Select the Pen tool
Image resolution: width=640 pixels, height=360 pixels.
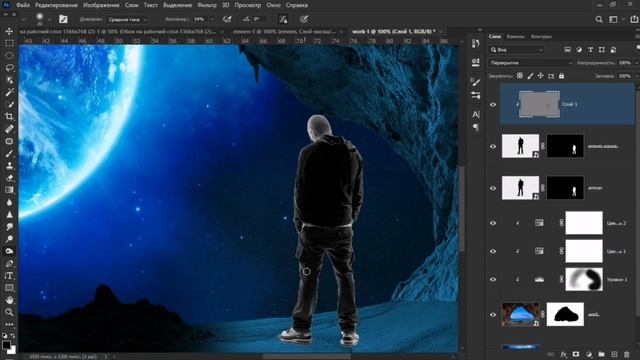tap(9, 264)
